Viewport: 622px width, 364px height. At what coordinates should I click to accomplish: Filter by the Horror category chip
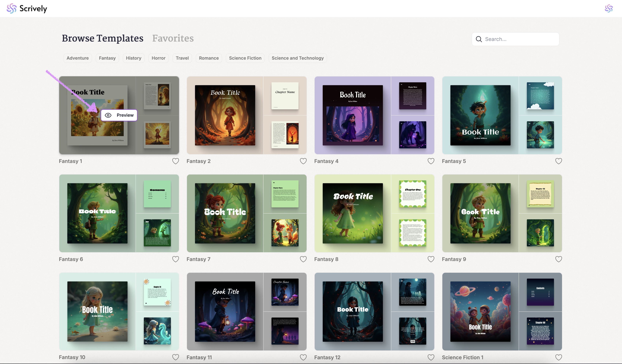tap(158, 58)
